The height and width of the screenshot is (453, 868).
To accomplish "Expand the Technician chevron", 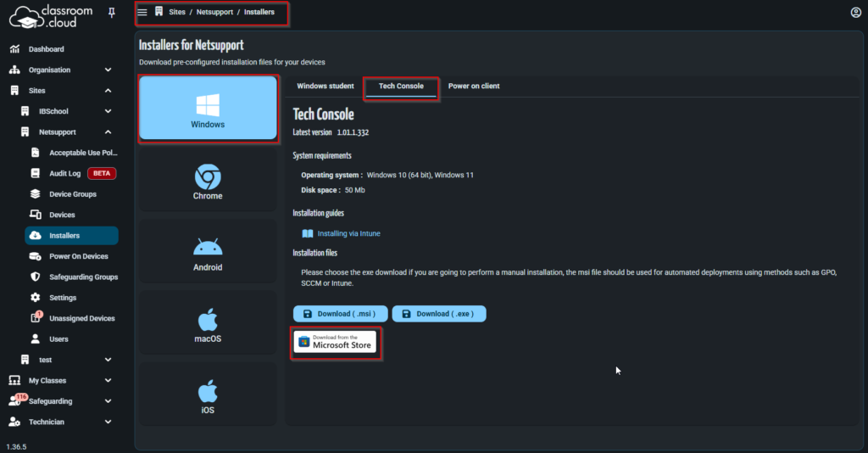I will pyautogui.click(x=108, y=422).
